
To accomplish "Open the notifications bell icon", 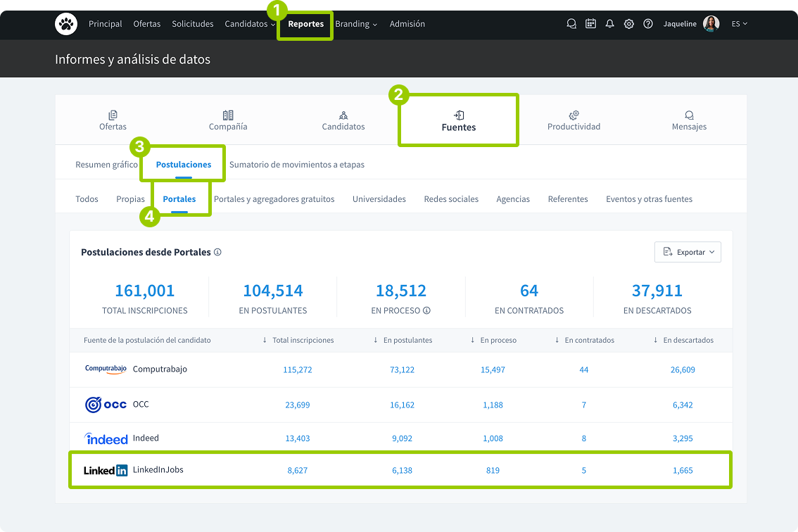I will 609,23.
